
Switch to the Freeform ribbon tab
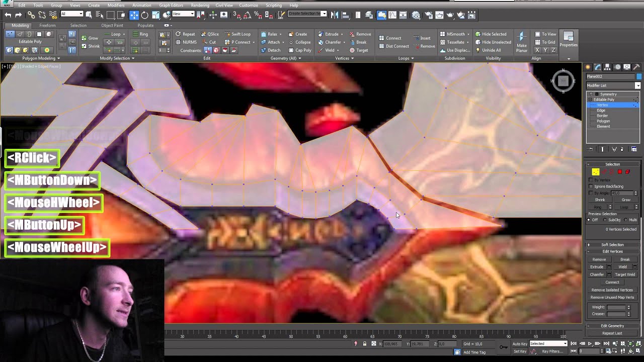click(x=47, y=25)
